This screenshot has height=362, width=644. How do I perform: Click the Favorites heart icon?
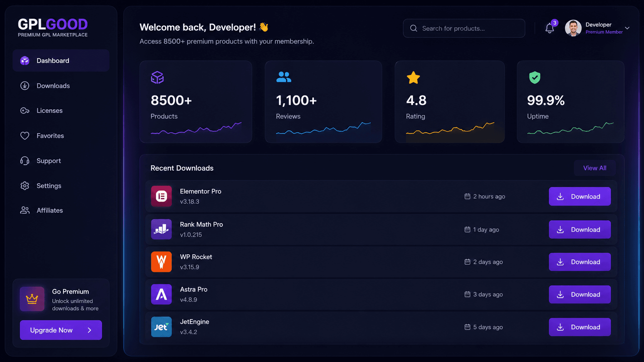[25, 136]
